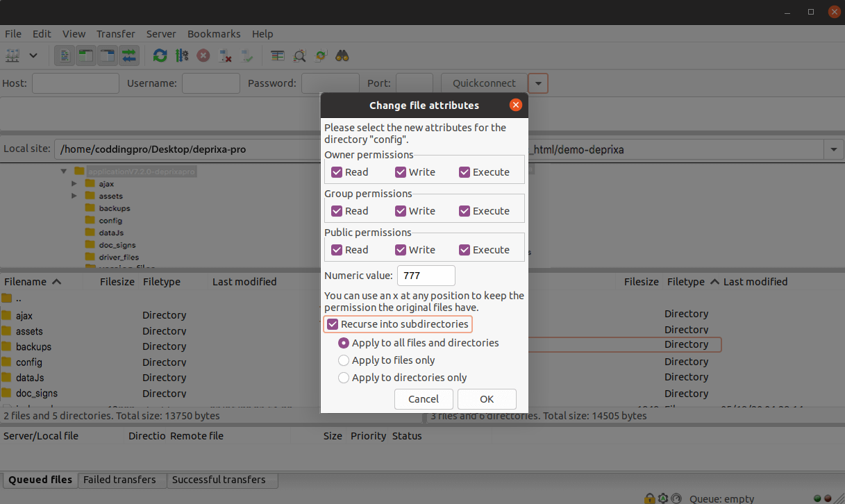This screenshot has width=845, height=504.
Task: Uncheck Owner permissions Write checkbox
Action: (401, 172)
